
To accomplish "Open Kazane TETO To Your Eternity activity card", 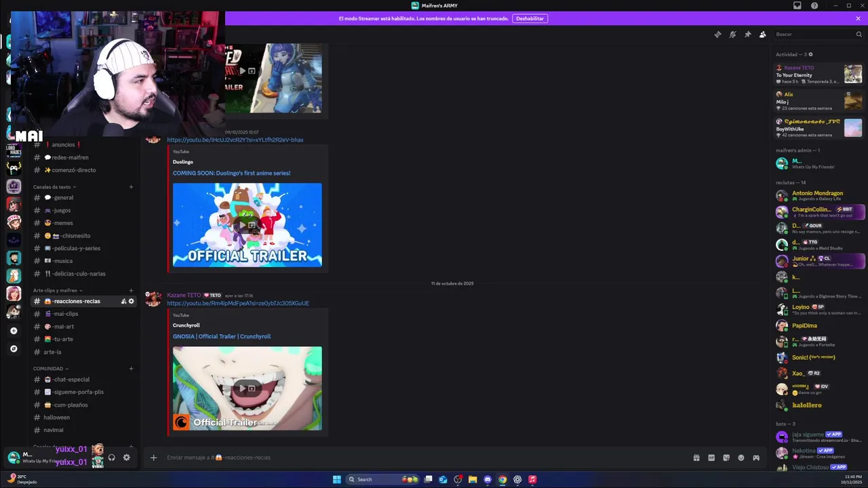I will tap(819, 74).
